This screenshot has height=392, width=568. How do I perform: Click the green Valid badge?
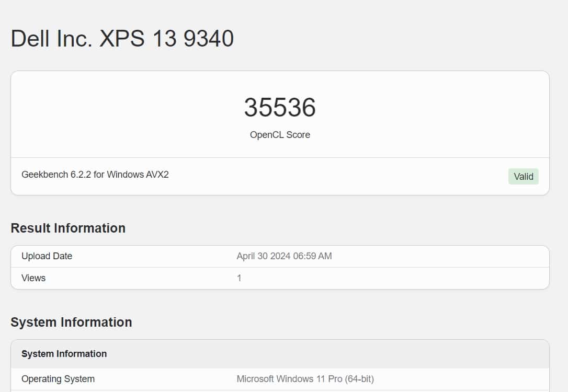click(523, 177)
